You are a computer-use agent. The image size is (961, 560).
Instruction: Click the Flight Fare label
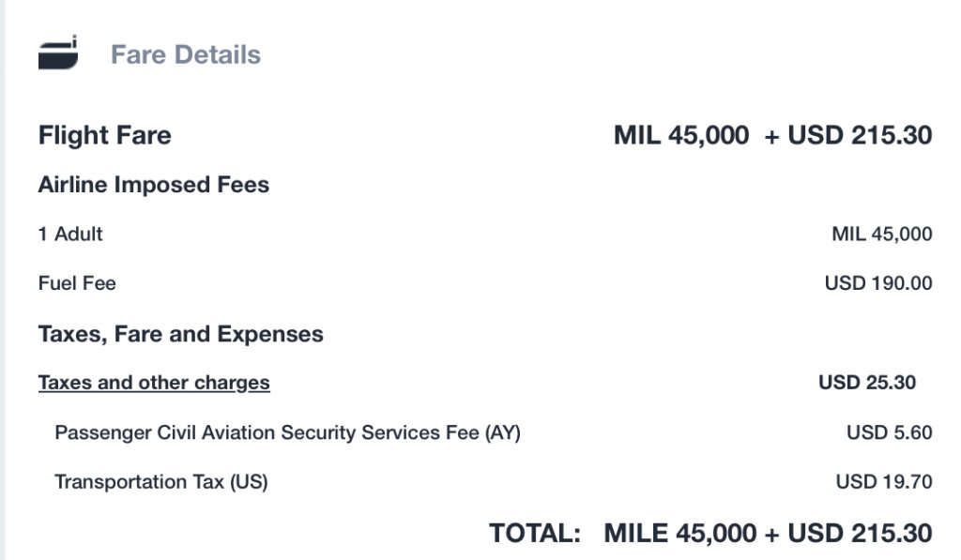pyautogui.click(x=104, y=136)
